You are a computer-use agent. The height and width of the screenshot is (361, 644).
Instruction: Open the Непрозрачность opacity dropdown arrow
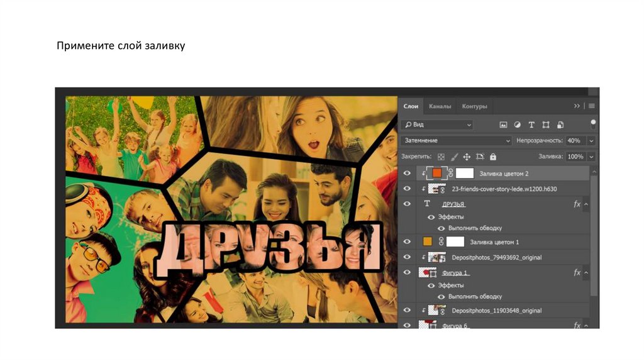tap(591, 141)
